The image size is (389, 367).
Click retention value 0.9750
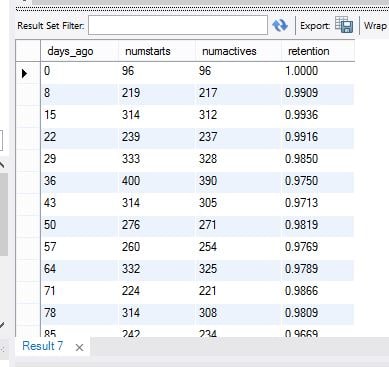[x=317, y=181]
